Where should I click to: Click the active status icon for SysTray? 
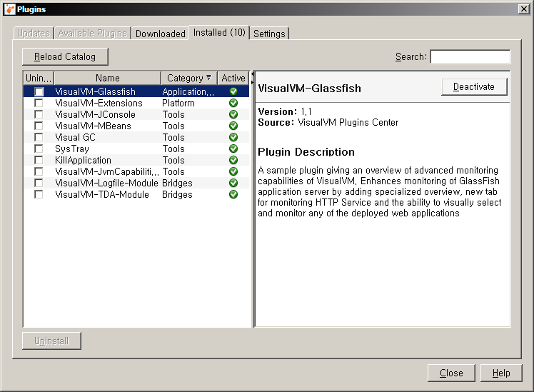pyautogui.click(x=233, y=149)
